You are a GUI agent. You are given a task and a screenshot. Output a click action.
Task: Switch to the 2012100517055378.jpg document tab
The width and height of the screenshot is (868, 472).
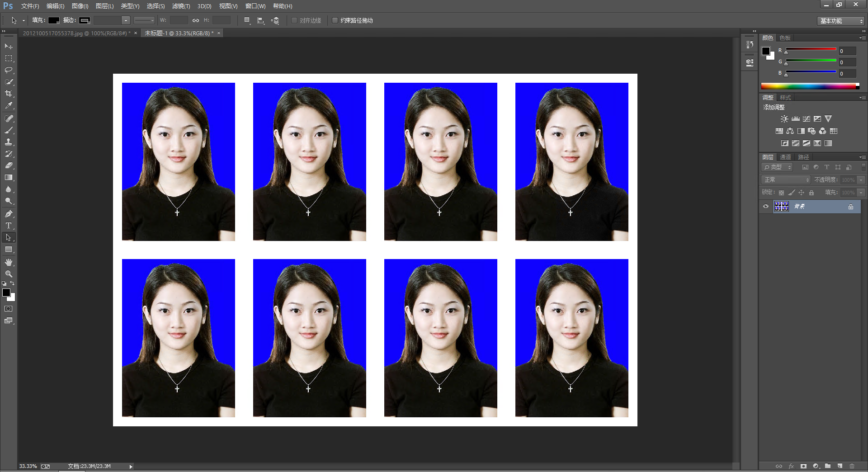(x=76, y=33)
